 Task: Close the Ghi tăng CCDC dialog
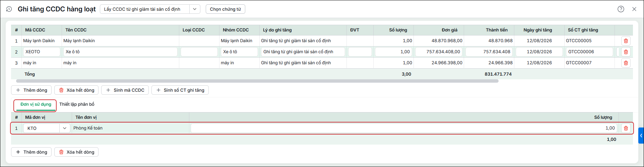(x=634, y=9)
